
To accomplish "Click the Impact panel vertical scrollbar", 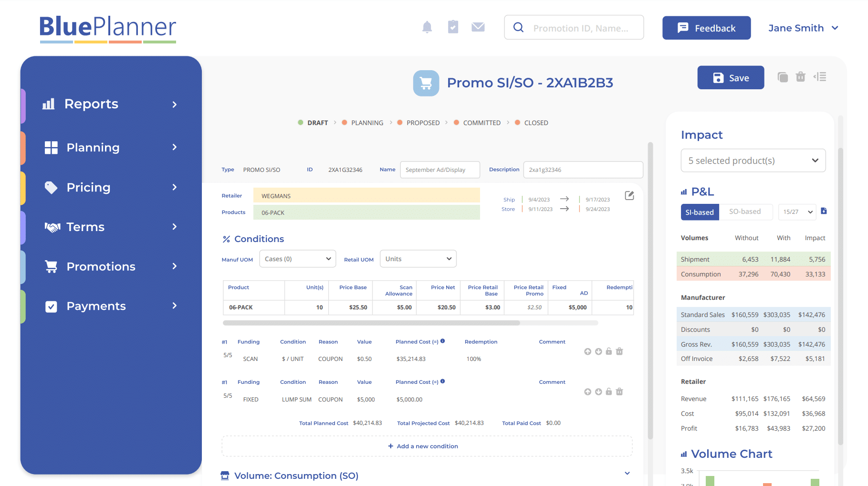I will pos(841,296).
